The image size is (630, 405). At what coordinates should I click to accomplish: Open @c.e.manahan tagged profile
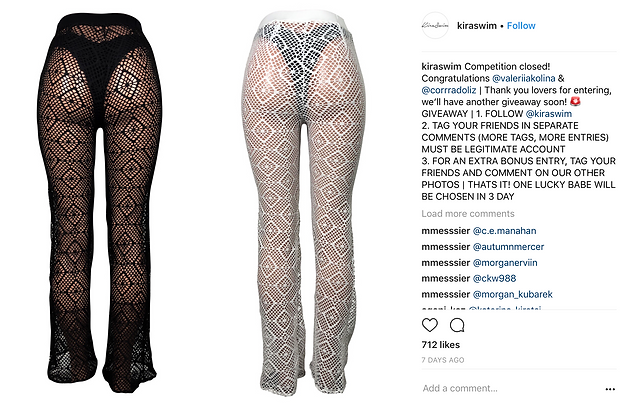[x=505, y=231]
